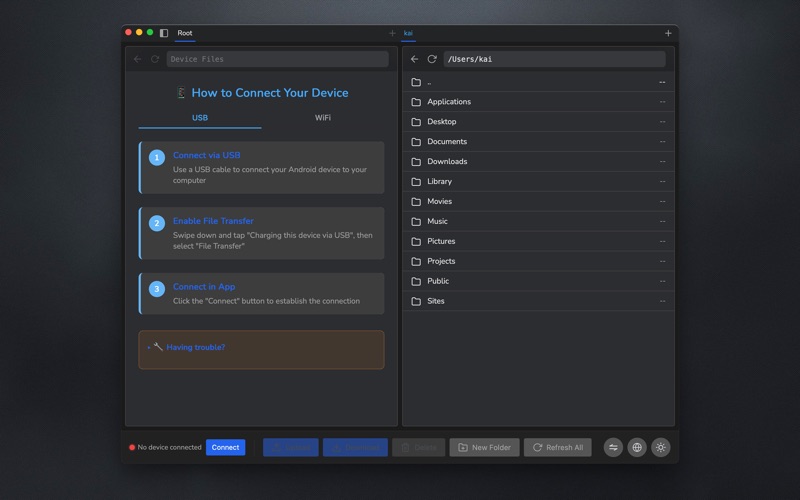Click the refresh icon in Device Files pane
800x500 pixels.
(155, 59)
